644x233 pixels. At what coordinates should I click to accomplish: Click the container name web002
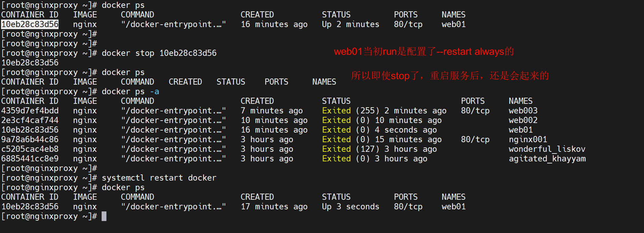click(x=523, y=120)
